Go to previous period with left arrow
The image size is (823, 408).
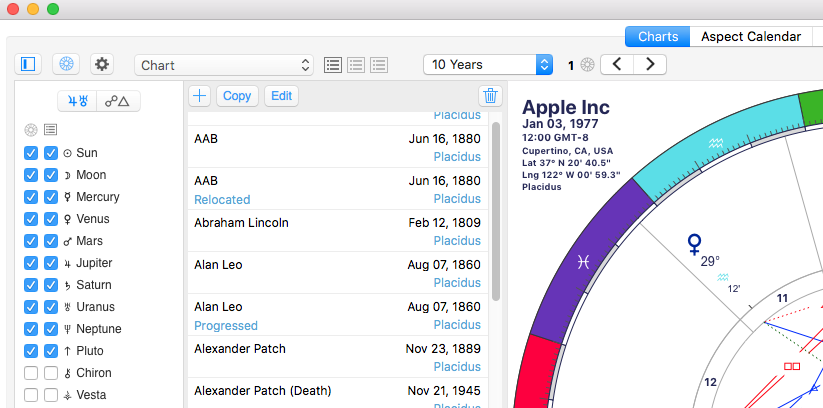point(617,65)
